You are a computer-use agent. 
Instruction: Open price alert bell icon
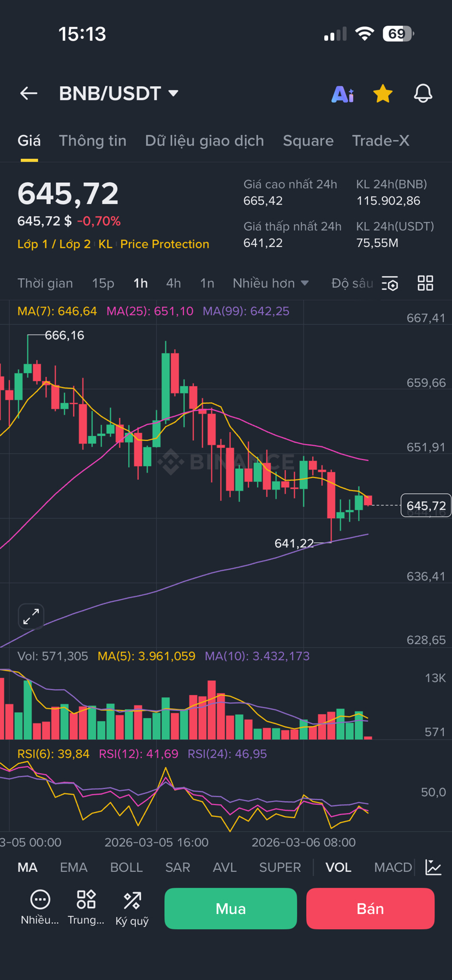pos(423,94)
